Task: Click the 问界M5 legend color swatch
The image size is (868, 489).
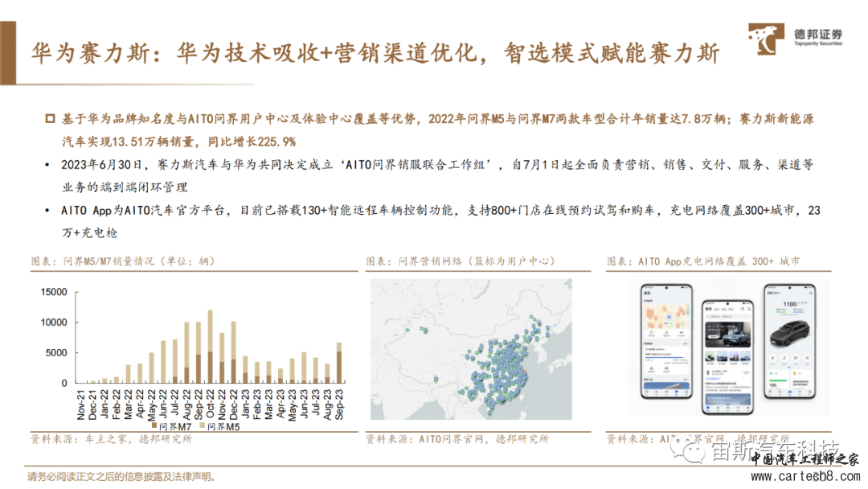Action: click(203, 426)
